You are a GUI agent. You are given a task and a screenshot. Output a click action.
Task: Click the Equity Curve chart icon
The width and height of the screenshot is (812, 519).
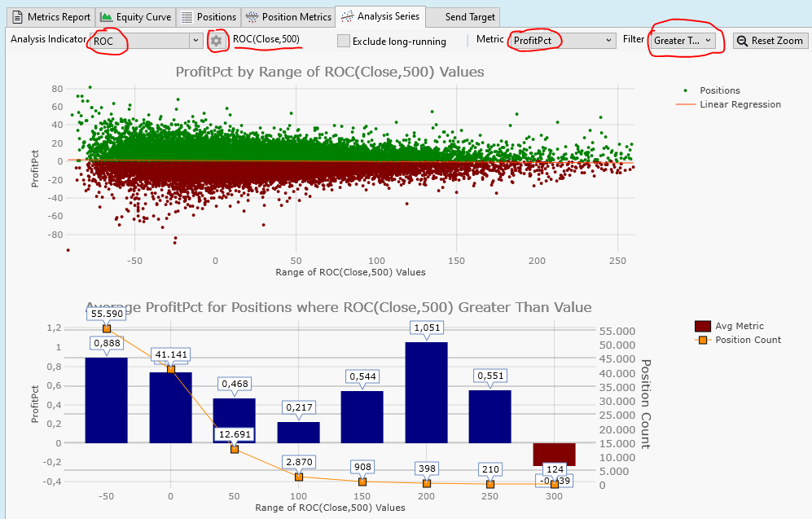click(x=106, y=16)
